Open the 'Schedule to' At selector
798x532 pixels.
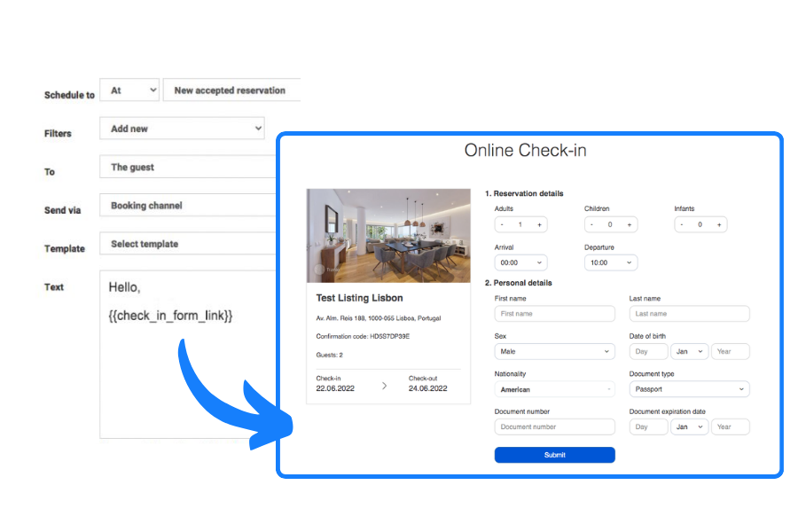(x=129, y=90)
